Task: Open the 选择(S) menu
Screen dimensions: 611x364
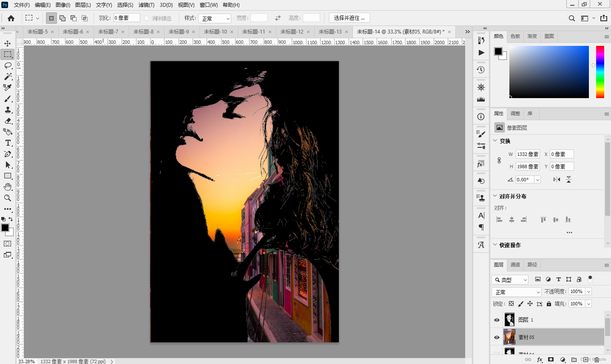Action: point(125,5)
